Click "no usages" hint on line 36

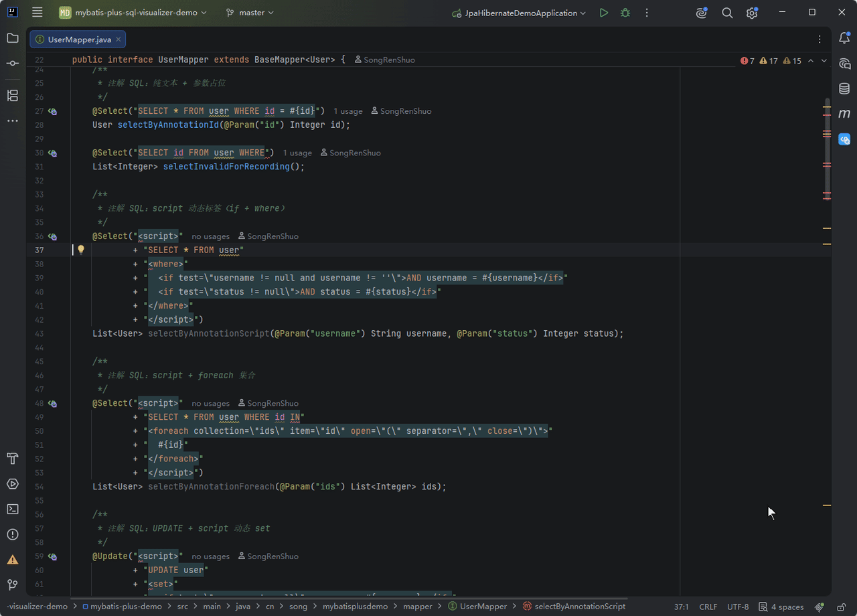210,236
